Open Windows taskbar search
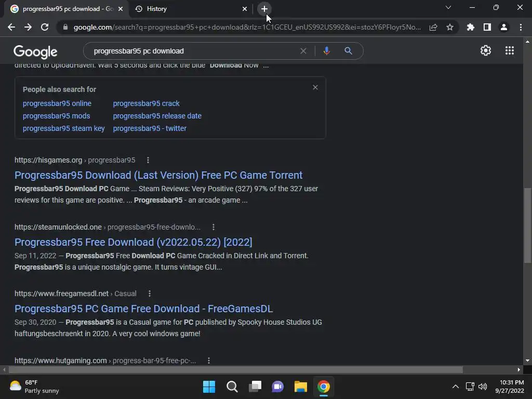Viewport: 532px width, 399px height. pos(232,387)
